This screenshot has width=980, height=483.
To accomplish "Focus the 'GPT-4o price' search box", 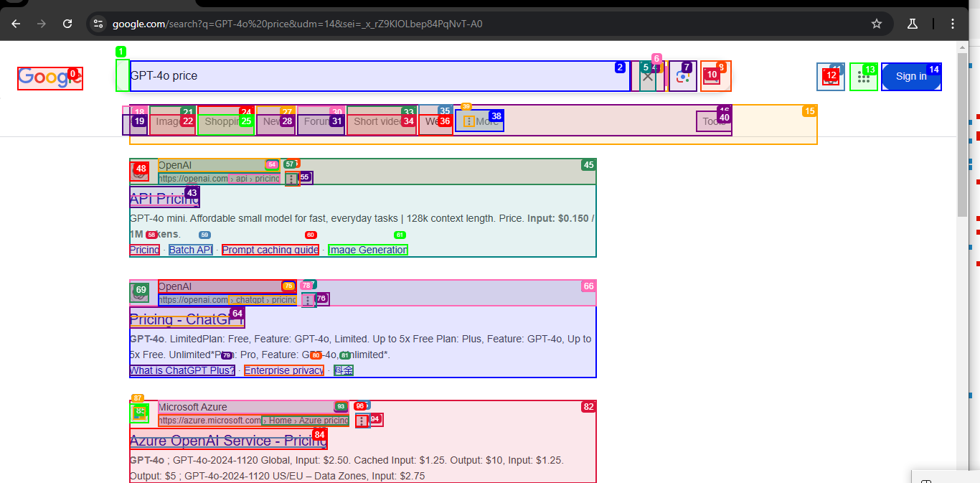I will pos(380,76).
